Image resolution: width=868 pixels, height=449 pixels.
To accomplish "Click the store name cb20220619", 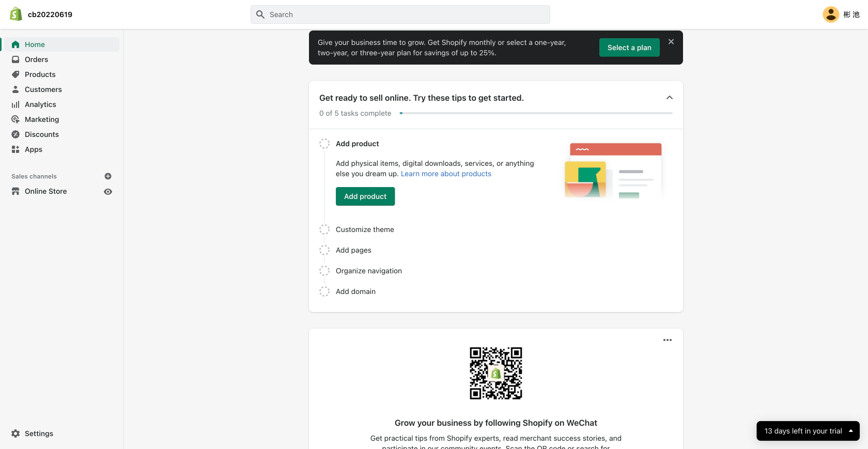I will click(50, 14).
